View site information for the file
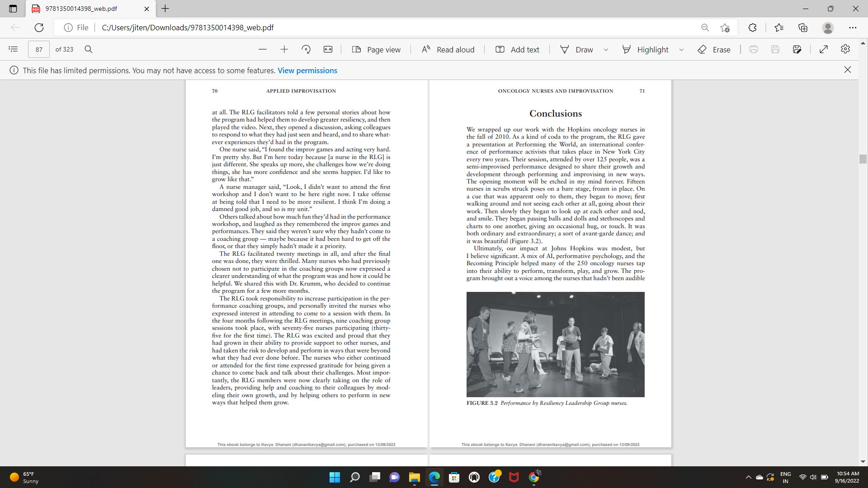Viewport: 868px width, 488px height. coord(76,28)
